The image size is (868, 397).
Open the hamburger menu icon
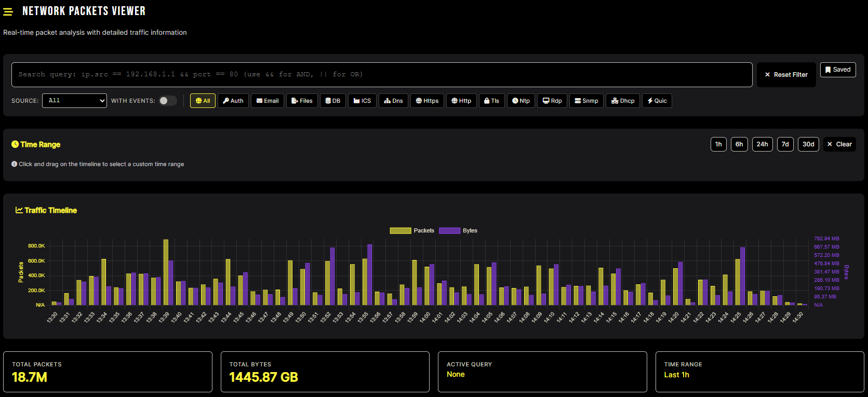(8, 11)
